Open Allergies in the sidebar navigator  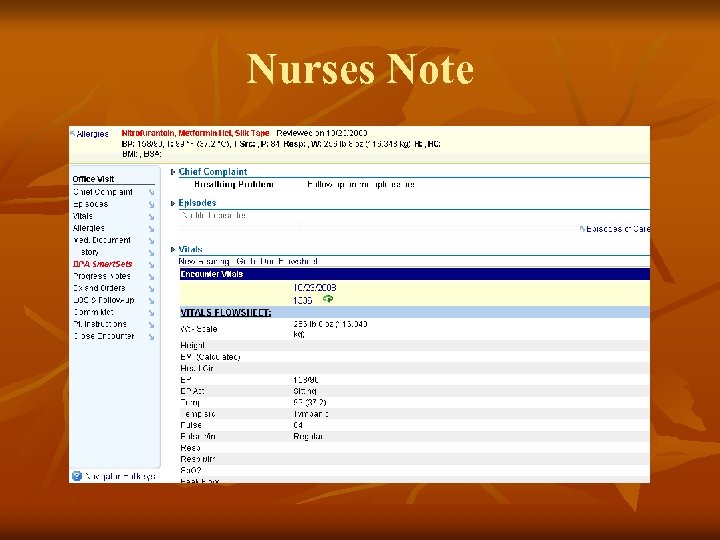[89, 228]
